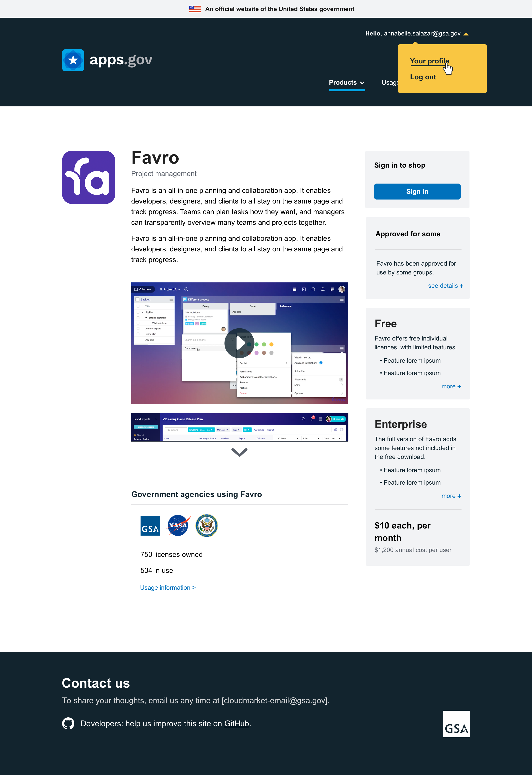
Task: Expand more features under Free plan
Action: (451, 386)
